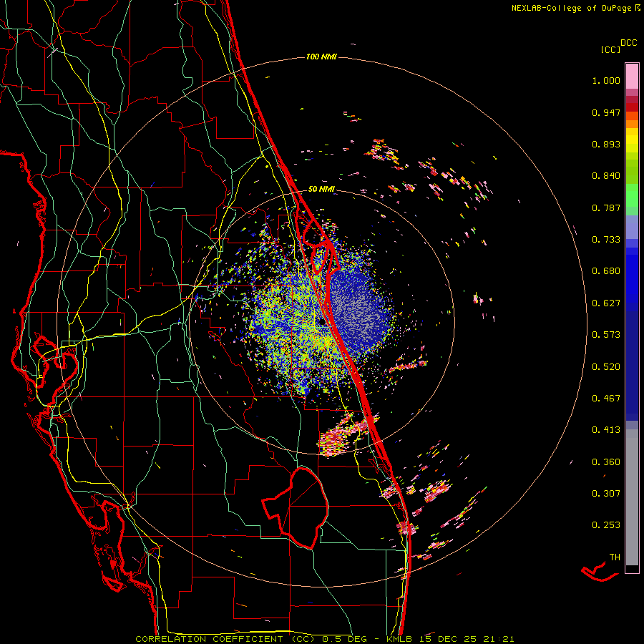Click the 0.520 value on color scale

(606, 367)
